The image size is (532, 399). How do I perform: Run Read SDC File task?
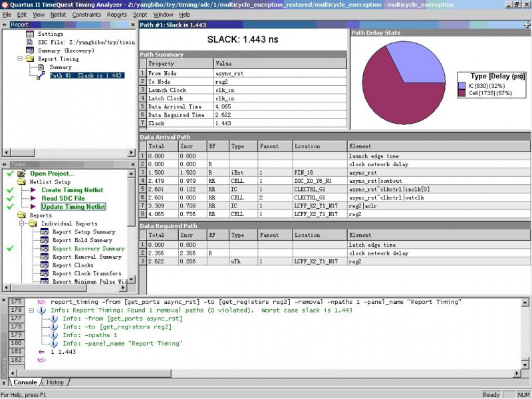(x=63, y=198)
